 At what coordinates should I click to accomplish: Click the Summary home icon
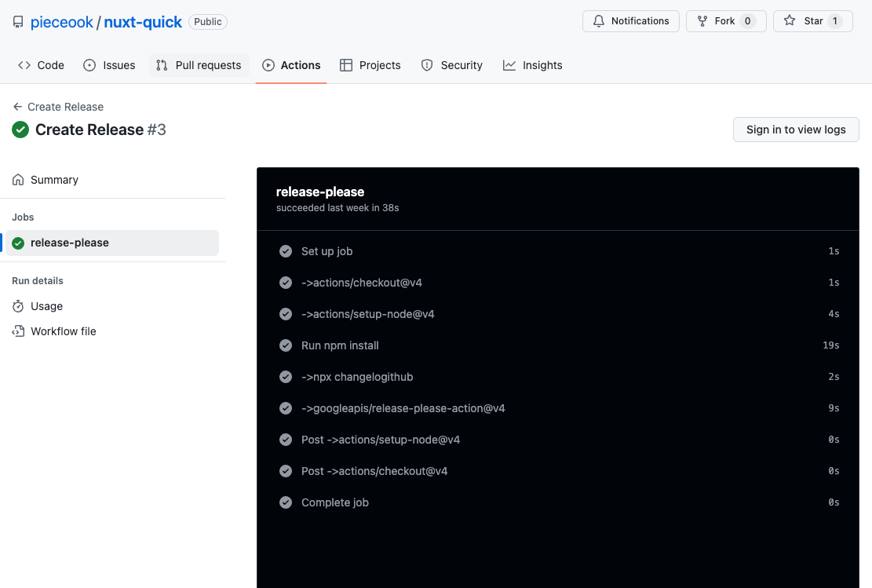click(x=18, y=180)
